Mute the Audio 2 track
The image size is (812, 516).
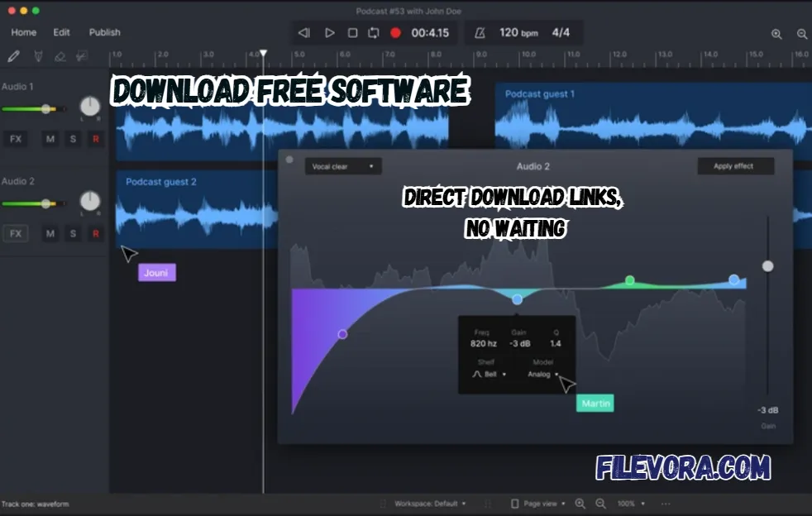(x=50, y=233)
